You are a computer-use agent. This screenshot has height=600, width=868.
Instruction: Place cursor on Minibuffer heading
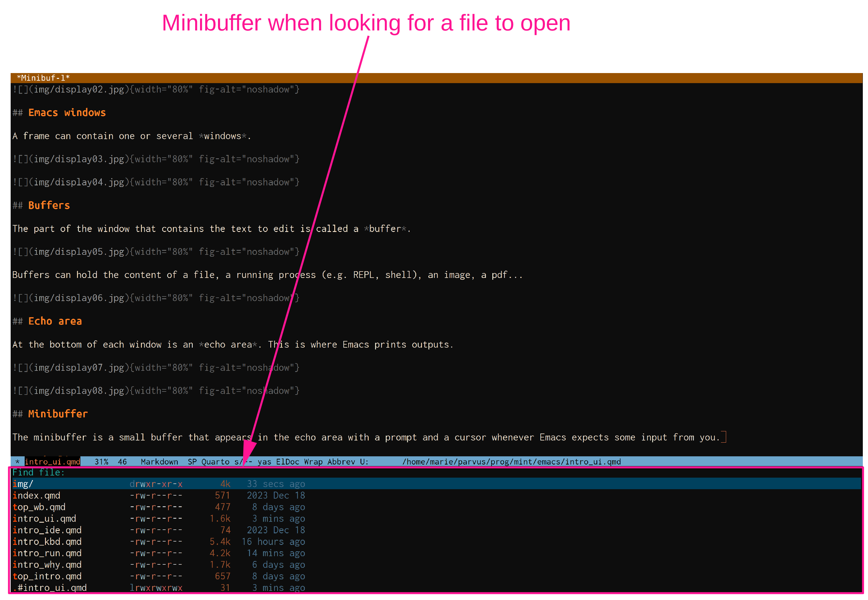click(x=58, y=414)
